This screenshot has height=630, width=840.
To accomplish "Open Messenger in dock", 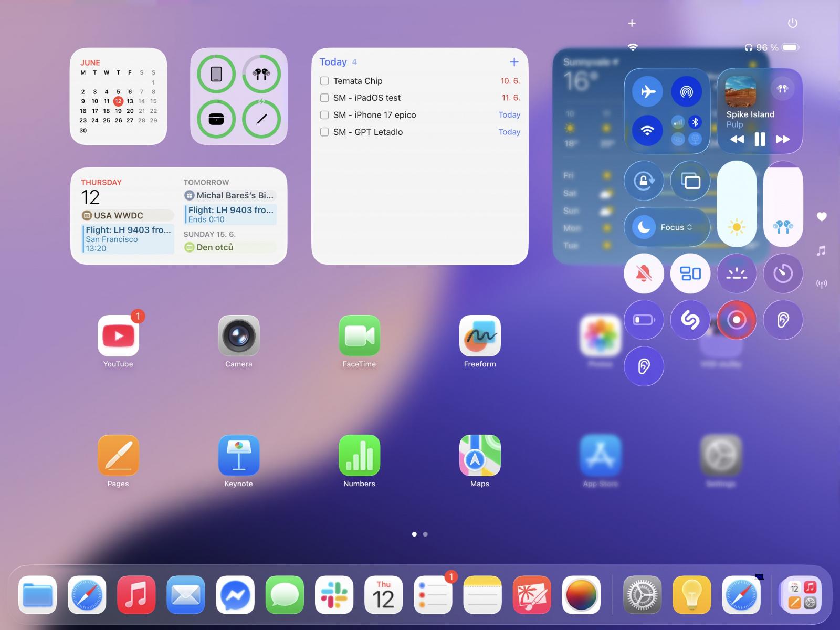I will click(x=235, y=595).
